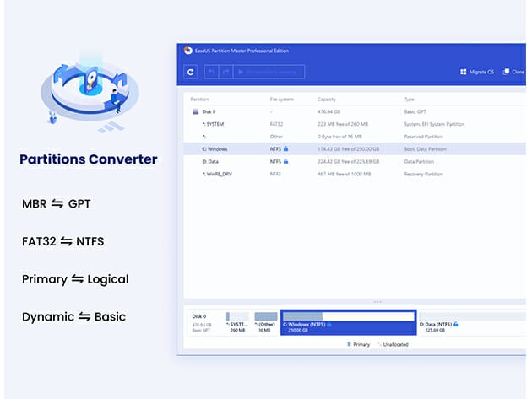Click the panel divider handle above the disk map
The image size is (532, 399).
377,301
